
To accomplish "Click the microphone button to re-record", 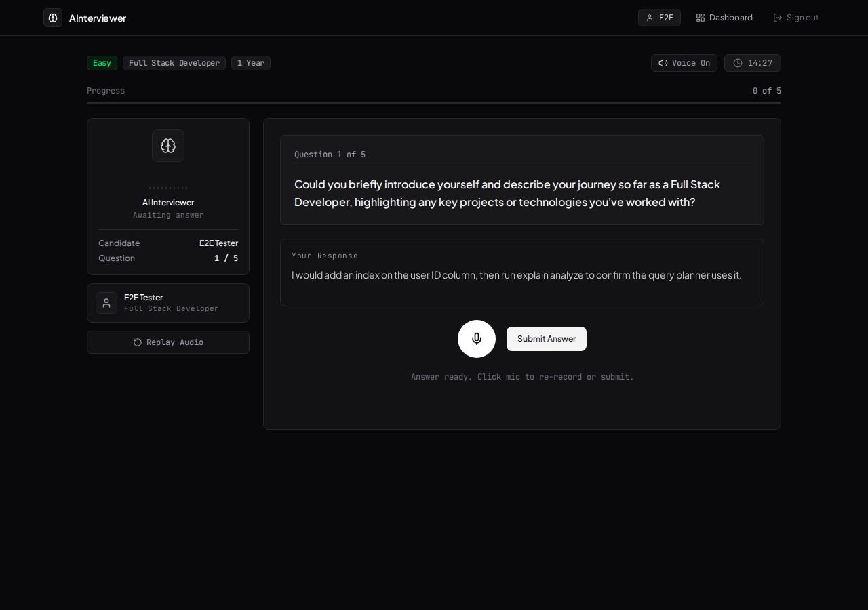I will 477,339.
